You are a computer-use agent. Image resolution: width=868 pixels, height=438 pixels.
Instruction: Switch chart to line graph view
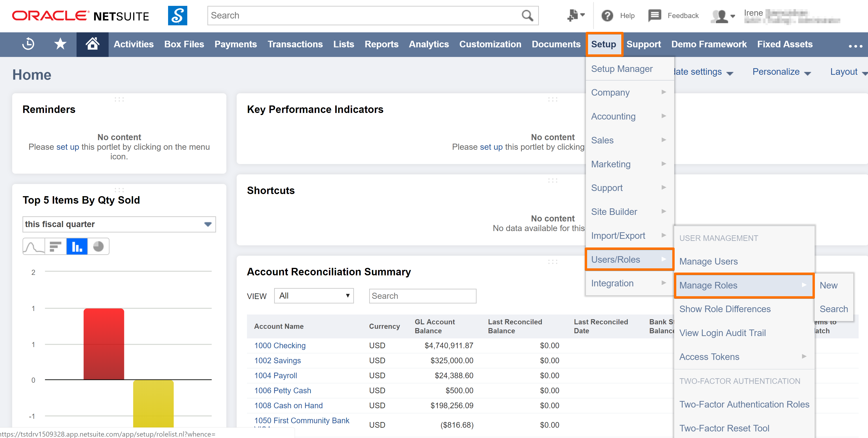tap(34, 246)
